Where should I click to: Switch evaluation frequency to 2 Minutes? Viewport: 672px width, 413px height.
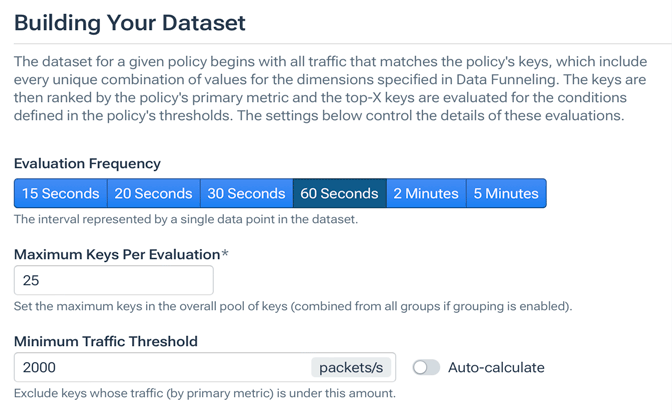click(426, 194)
